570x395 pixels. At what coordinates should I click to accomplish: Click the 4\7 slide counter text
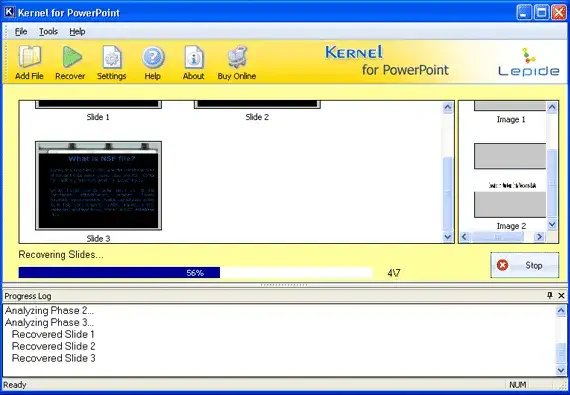[x=394, y=273]
